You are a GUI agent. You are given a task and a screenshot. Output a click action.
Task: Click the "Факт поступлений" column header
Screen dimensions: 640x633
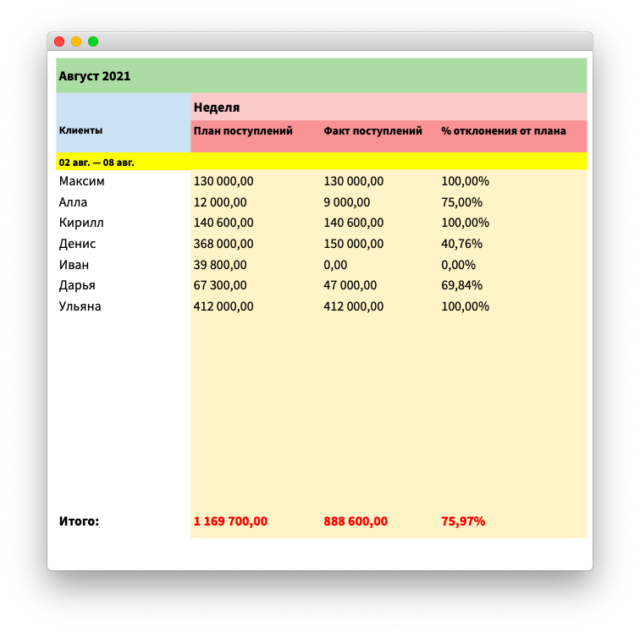click(x=372, y=131)
